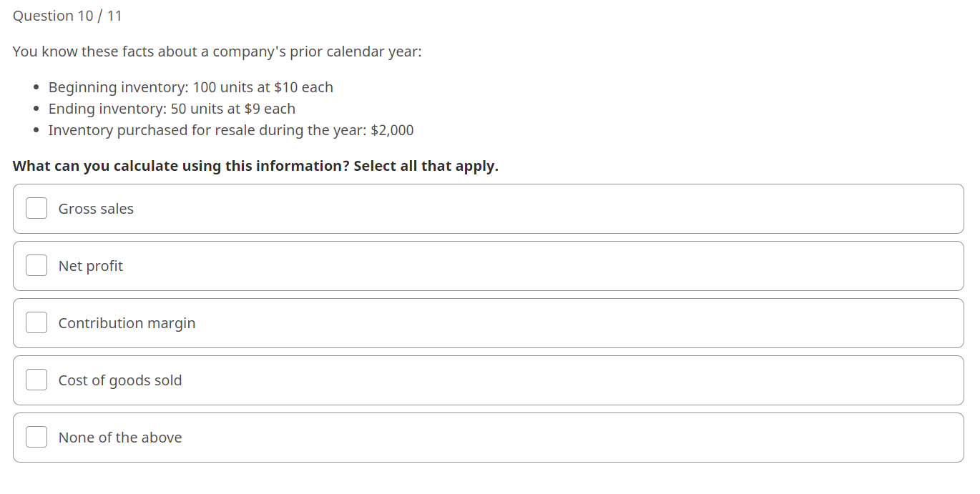This screenshot has width=980, height=494.
Task: Click the 'Question 10 / 11' counter text
Action: pyautogui.click(x=67, y=16)
